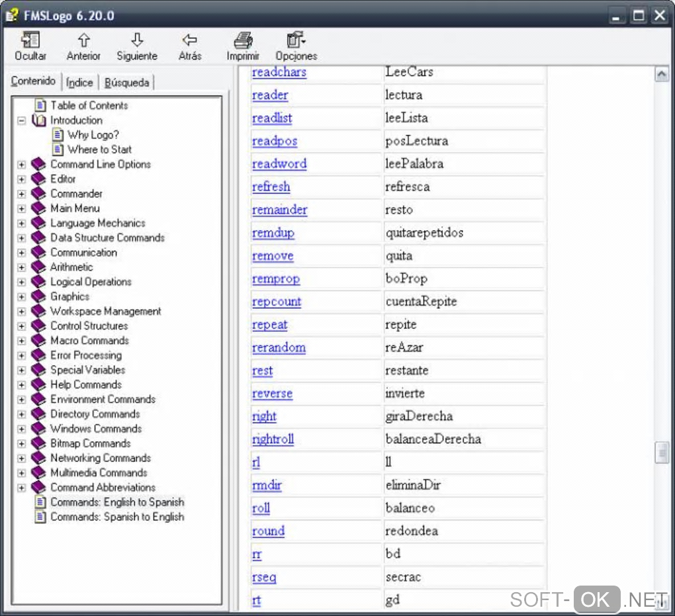Open the rmdir command link
The image size is (675, 616).
coord(267,485)
